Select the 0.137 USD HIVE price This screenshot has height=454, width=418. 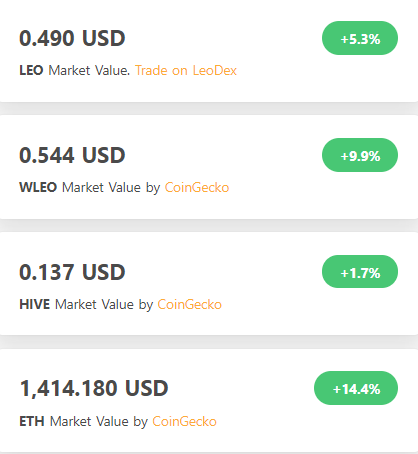[x=72, y=272]
